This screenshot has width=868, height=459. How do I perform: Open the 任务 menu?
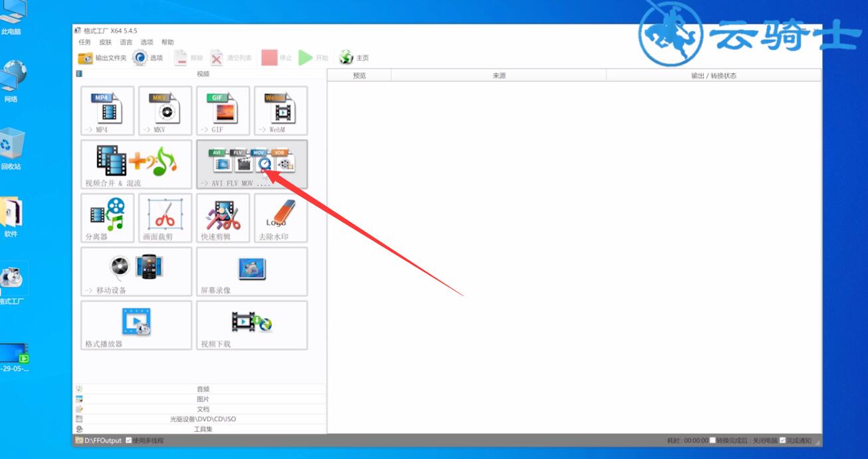click(85, 42)
